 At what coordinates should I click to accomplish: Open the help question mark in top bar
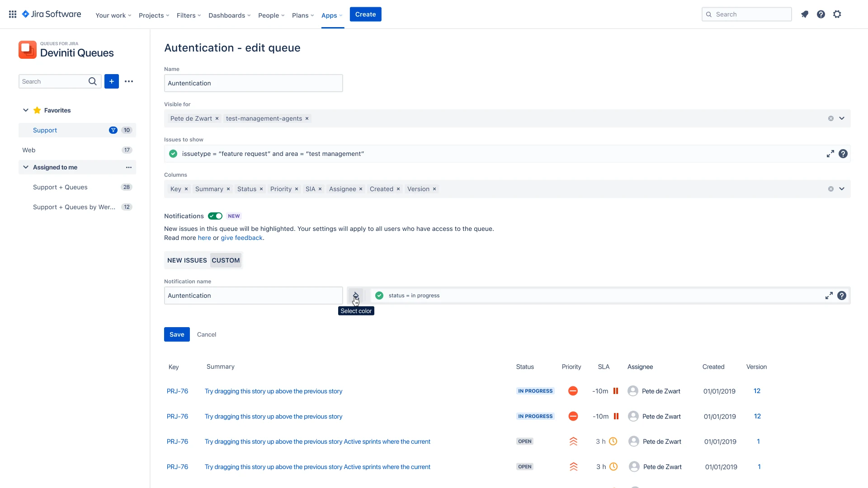pos(821,14)
